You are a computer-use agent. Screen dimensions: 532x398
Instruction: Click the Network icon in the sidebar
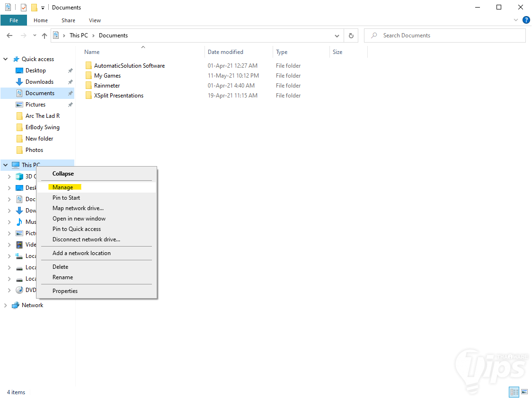click(x=16, y=305)
